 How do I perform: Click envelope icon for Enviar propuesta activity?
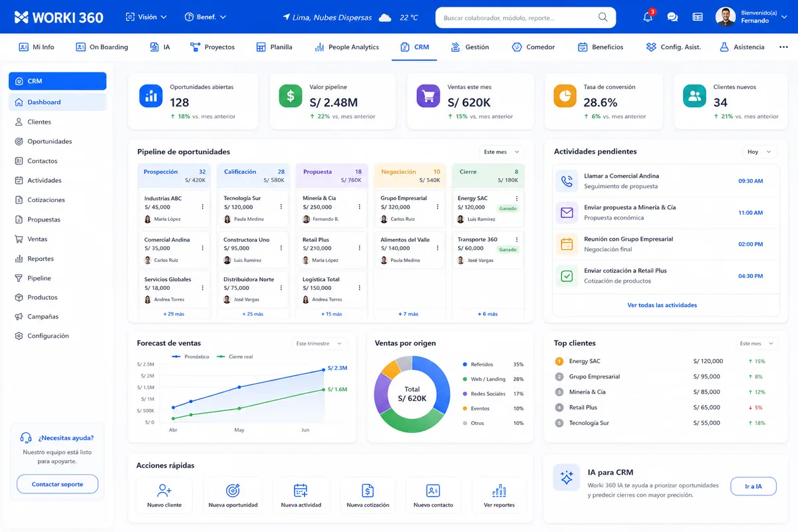click(567, 213)
